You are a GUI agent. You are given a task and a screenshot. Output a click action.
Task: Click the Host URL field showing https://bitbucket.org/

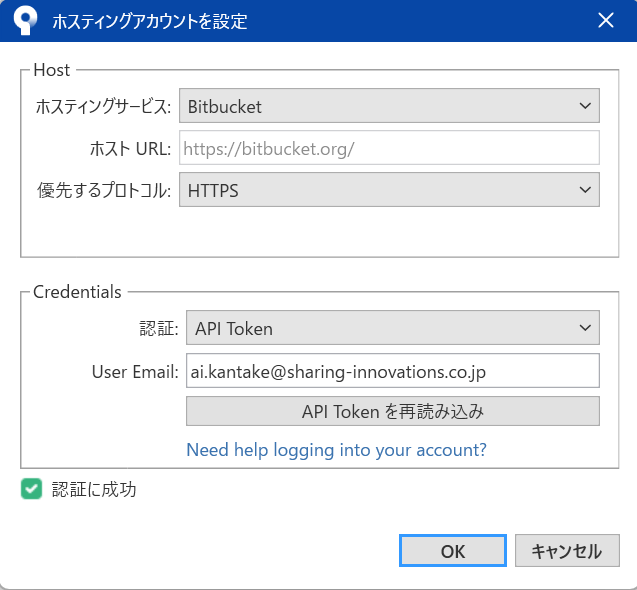[389, 148]
